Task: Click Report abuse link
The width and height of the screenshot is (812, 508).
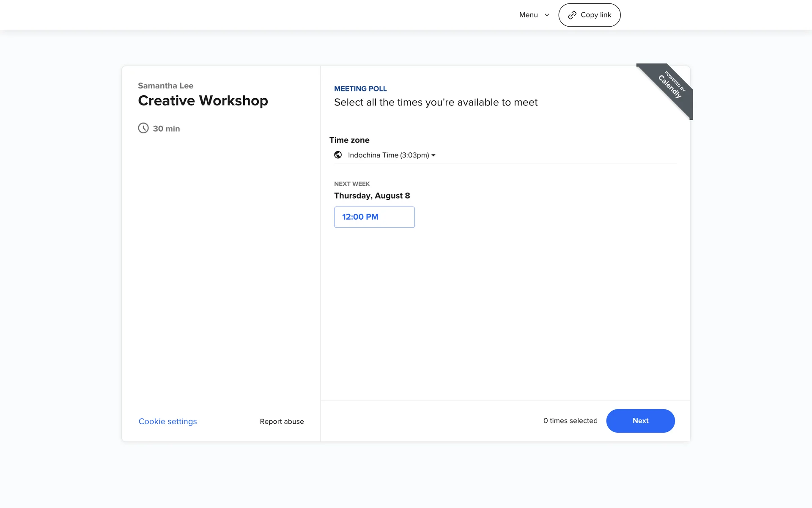Action: (x=282, y=421)
